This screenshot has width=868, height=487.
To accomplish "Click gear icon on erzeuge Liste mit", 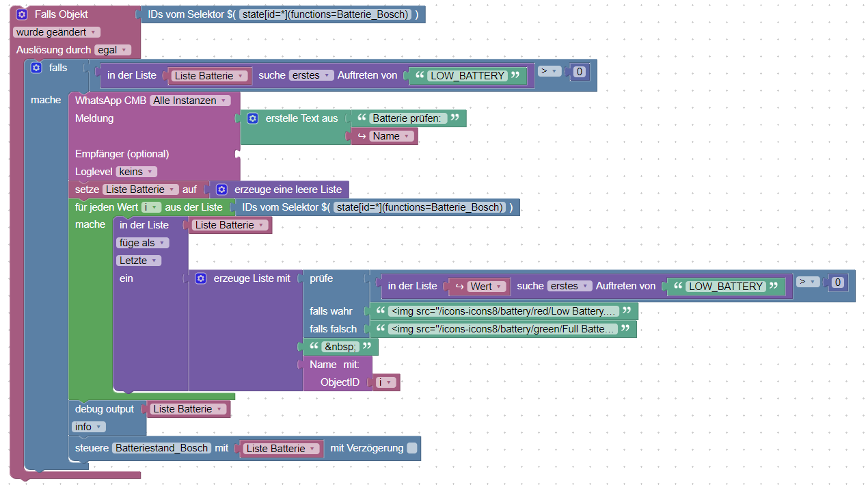I will point(200,278).
